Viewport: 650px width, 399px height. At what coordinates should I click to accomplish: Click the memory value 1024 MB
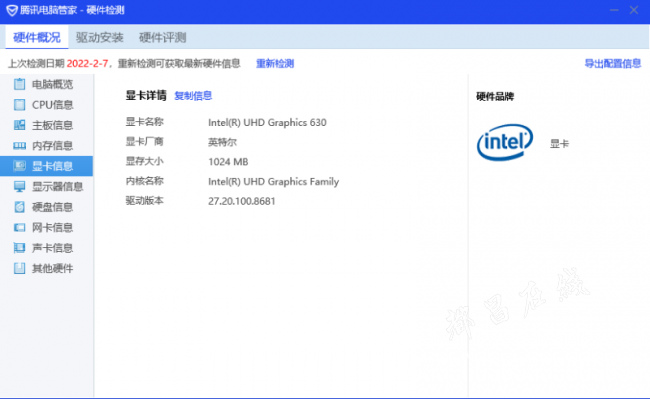pyautogui.click(x=228, y=162)
